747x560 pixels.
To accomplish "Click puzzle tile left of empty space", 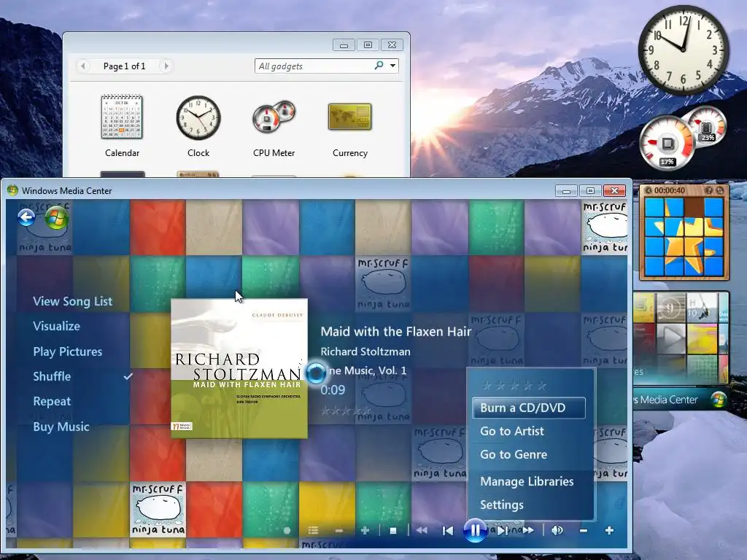I will tap(674, 208).
